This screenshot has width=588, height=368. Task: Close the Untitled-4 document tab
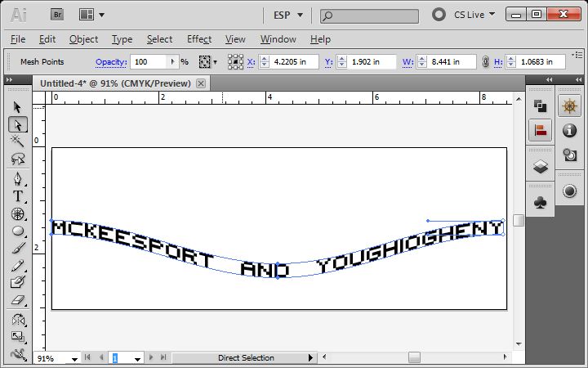tap(201, 83)
